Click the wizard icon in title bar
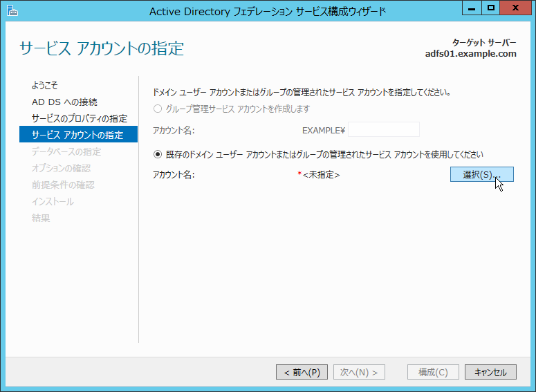This screenshot has width=536, height=392. [12, 11]
